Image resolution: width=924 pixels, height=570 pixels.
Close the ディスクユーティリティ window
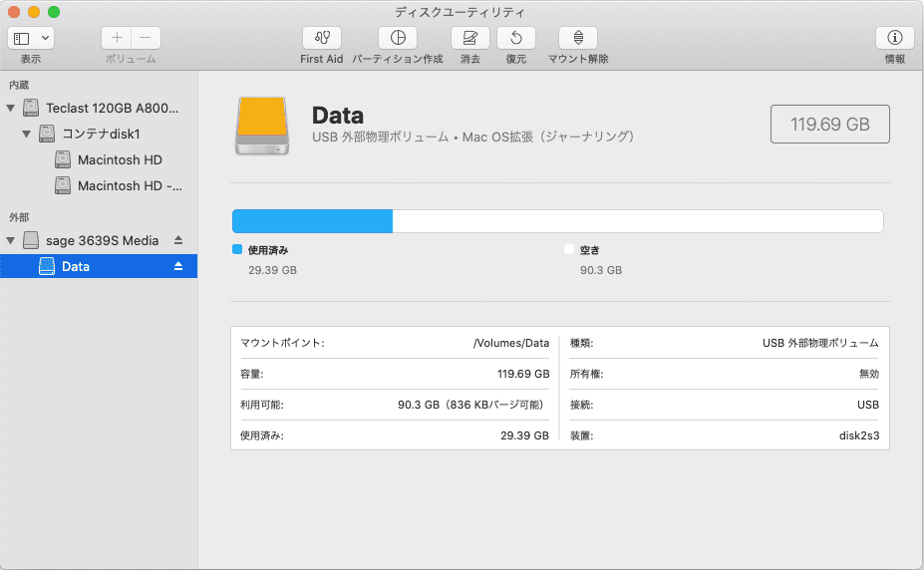[x=14, y=12]
